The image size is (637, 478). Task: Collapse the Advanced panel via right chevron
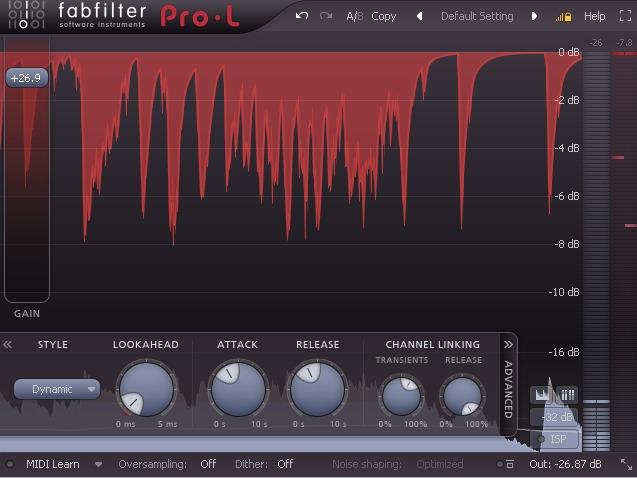point(508,345)
